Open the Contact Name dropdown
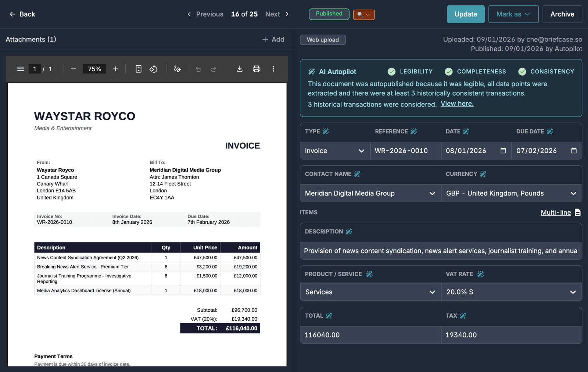Screen dimensions: 588x372 point(370,193)
